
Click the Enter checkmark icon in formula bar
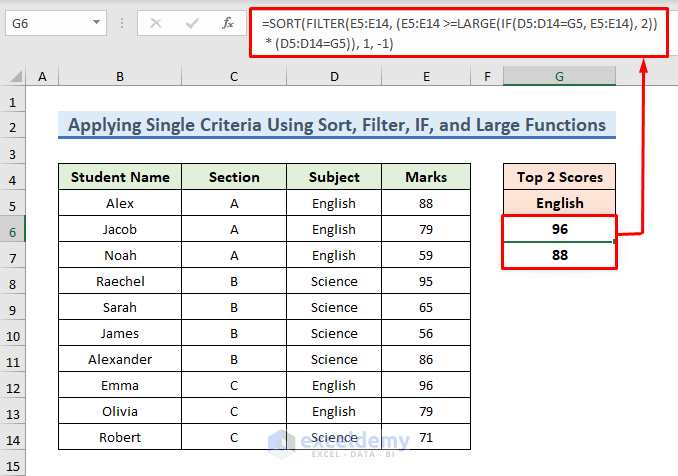coord(192,22)
